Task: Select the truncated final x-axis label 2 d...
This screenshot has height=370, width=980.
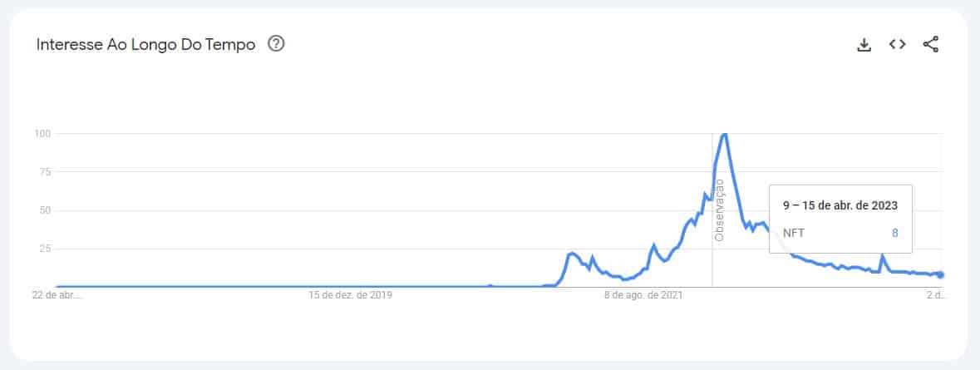Action: (936, 294)
